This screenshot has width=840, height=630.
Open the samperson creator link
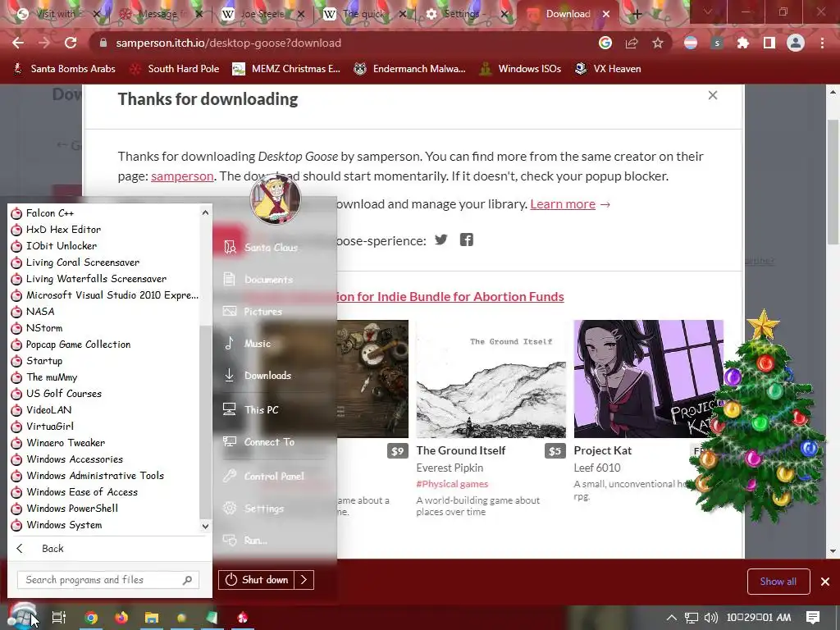[x=182, y=176]
